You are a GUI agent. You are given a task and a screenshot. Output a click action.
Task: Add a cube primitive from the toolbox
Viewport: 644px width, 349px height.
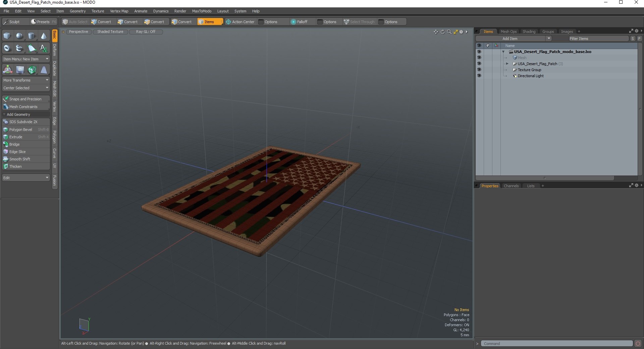(7, 36)
